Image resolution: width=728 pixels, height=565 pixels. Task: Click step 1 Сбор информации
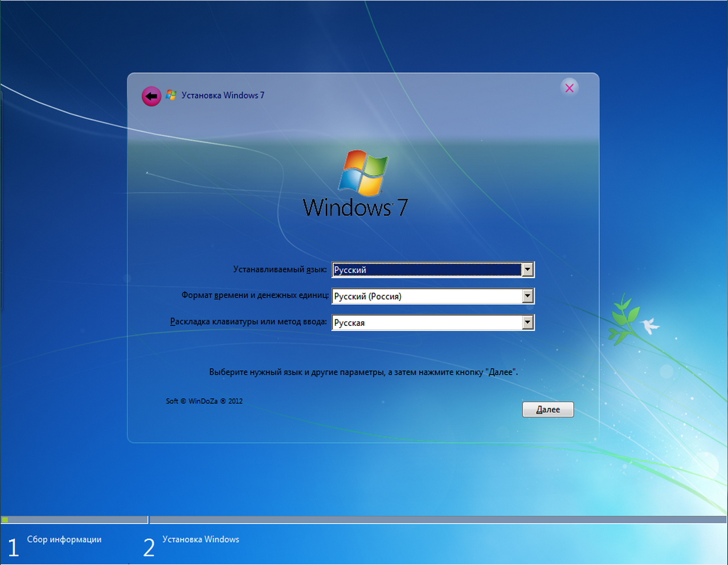(55, 546)
